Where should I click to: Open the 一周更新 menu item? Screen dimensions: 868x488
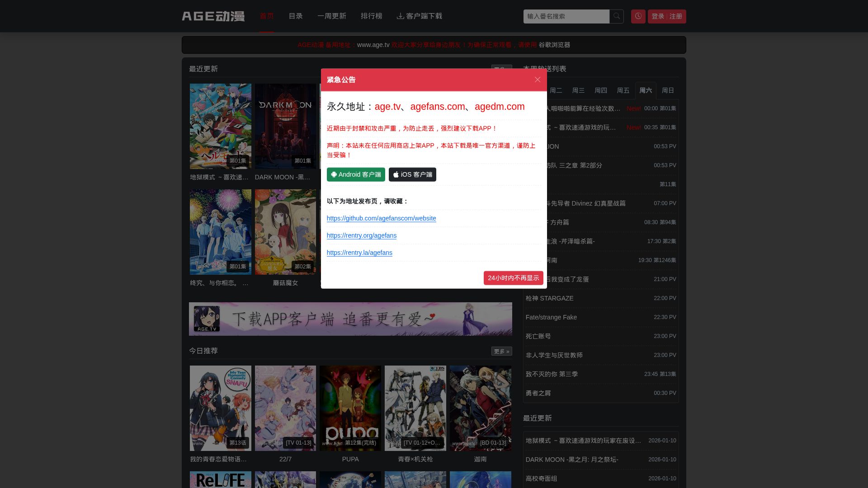pyautogui.click(x=331, y=16)
